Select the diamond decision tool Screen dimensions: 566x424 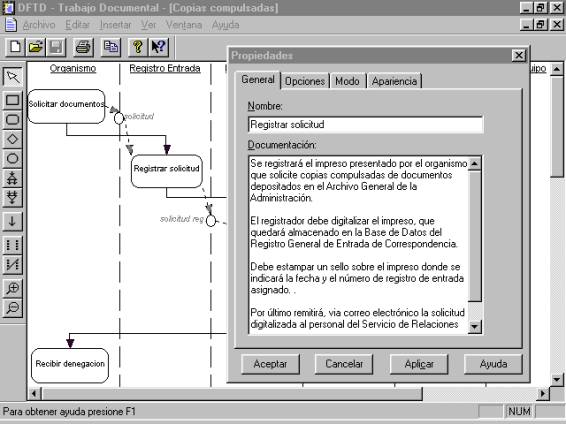tap(13, 139)
